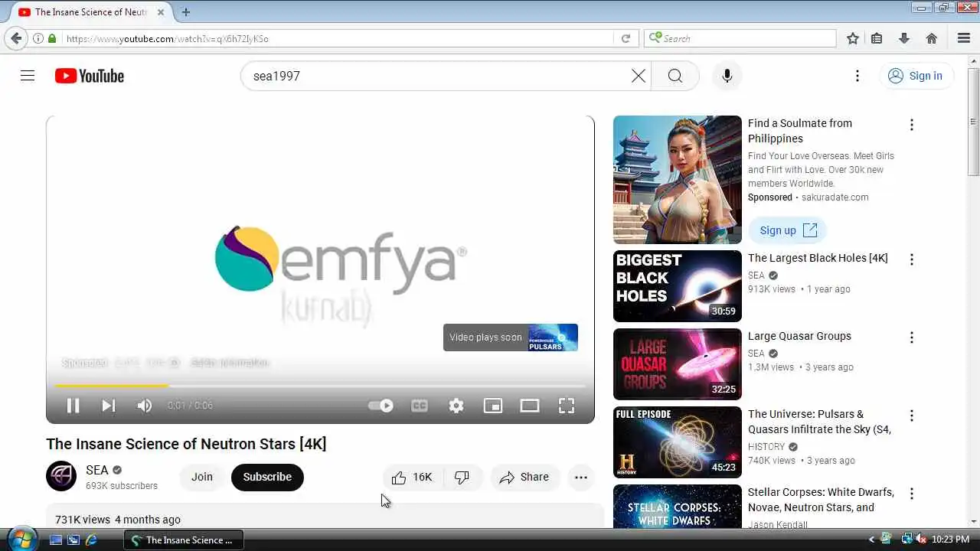This screenshot has width=980, height=551.
Task: Open options for The Largest Black Holes
Action: tap(911, 259)
